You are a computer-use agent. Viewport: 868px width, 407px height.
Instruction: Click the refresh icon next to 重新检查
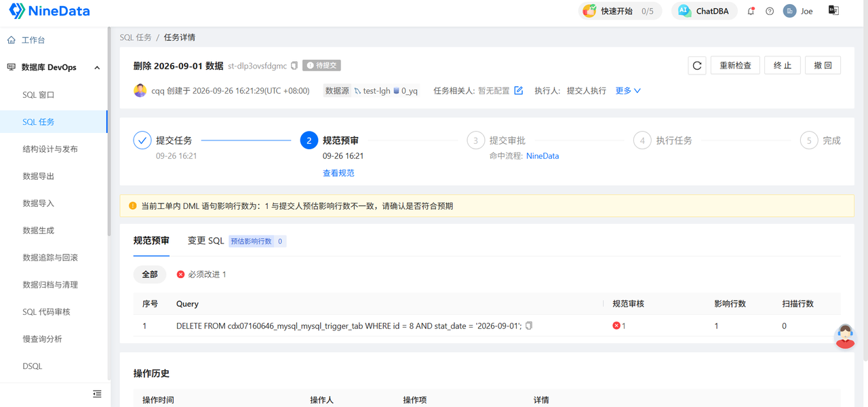click(x=696, y=66)
